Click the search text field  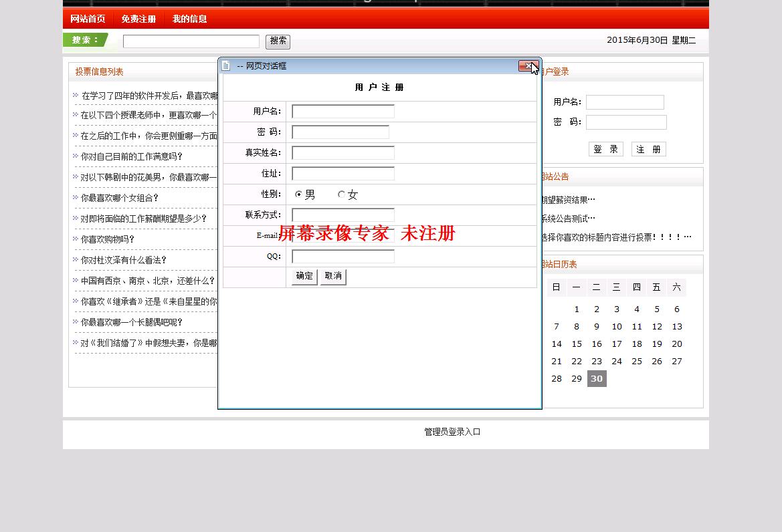click(191, 41)
